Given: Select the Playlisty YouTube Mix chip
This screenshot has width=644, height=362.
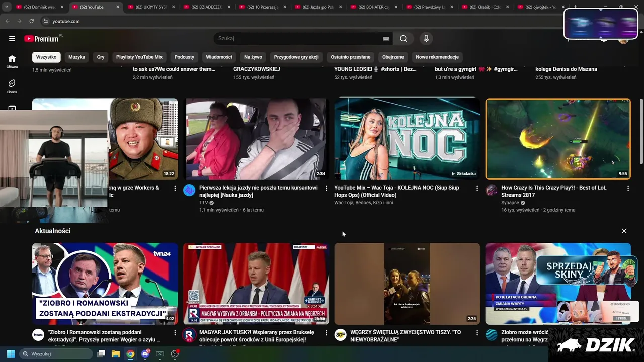Looking at the screenshot, I should click(x=139, y=57).
